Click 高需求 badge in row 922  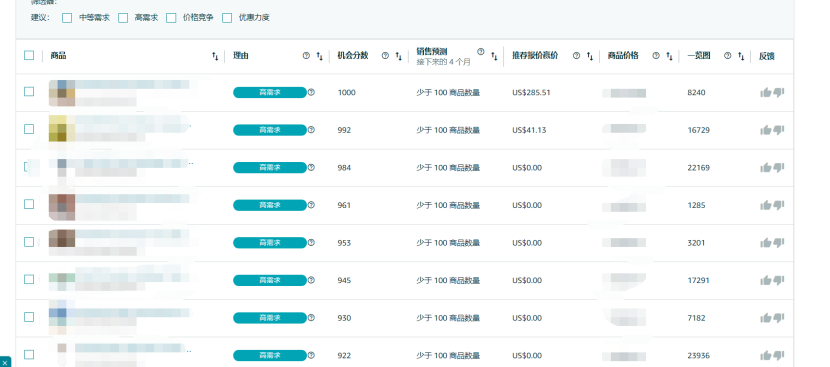[x=270, y=356]
